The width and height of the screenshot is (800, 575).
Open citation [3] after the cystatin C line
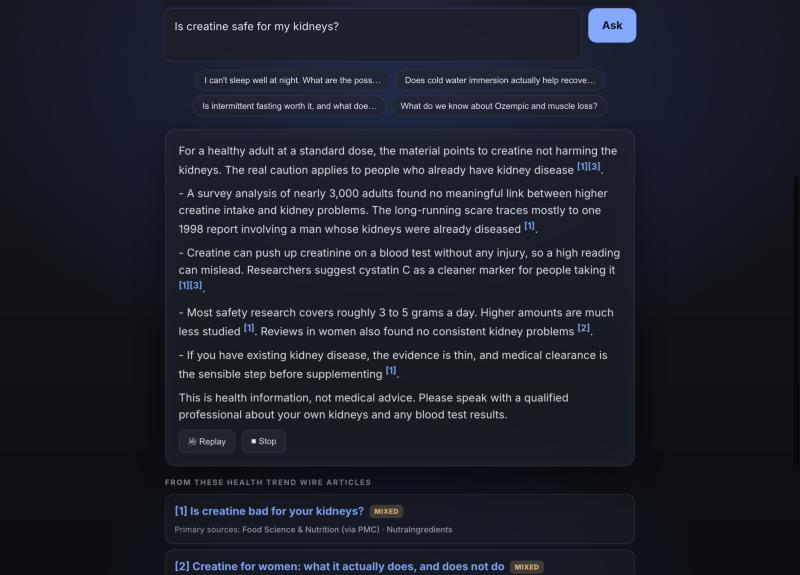point(196,285)
